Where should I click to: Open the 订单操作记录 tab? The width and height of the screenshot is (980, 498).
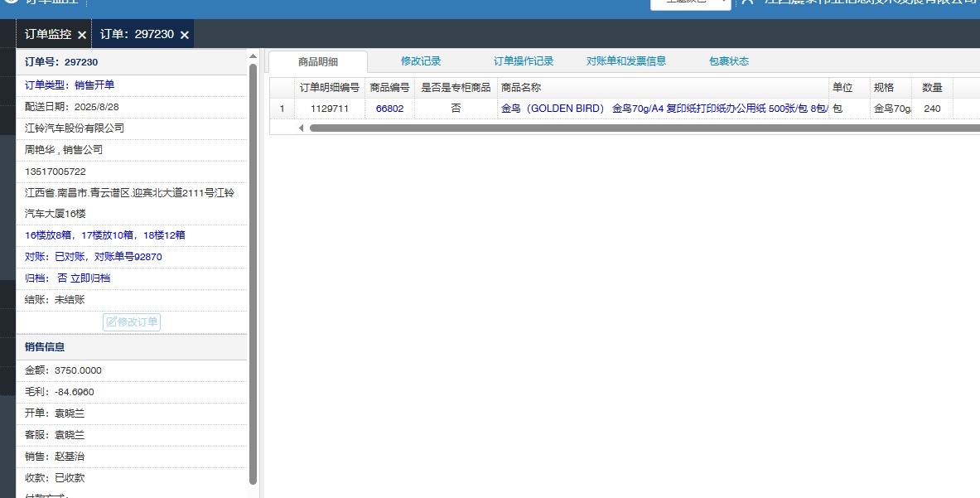524,61
